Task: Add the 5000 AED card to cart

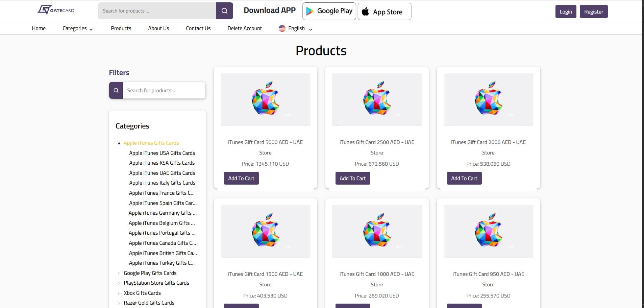Action: point(241,178)
